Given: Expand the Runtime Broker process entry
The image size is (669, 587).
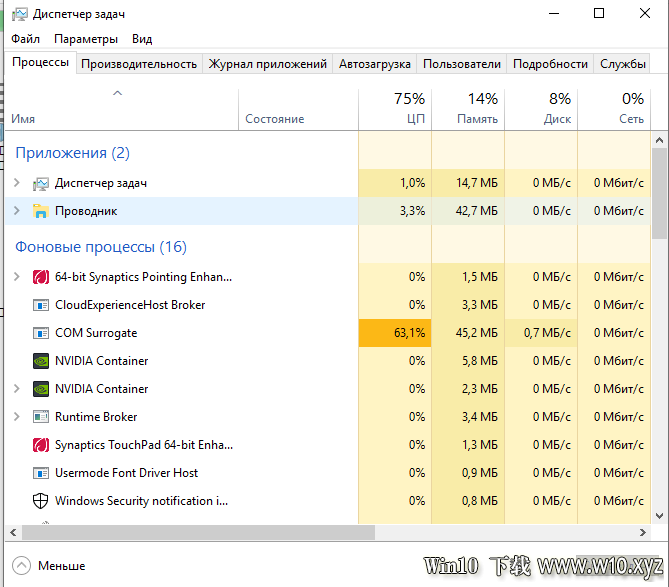Looking at the screenshot, I should 17,417.
